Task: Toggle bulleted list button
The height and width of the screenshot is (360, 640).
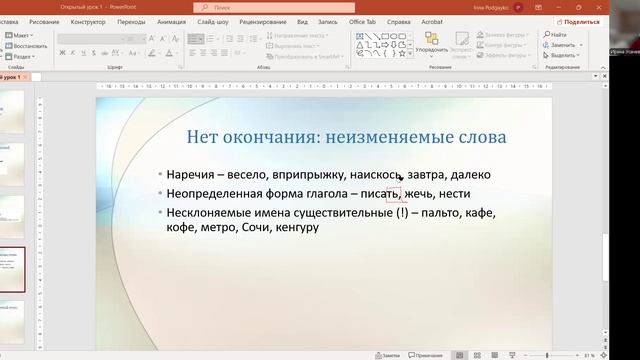Action: click(x=196, y=39)
